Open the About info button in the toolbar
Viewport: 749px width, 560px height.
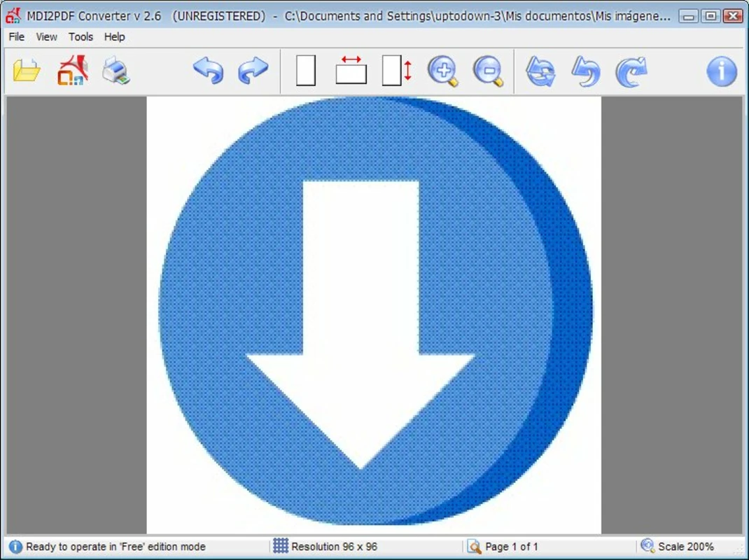(721, 71)
